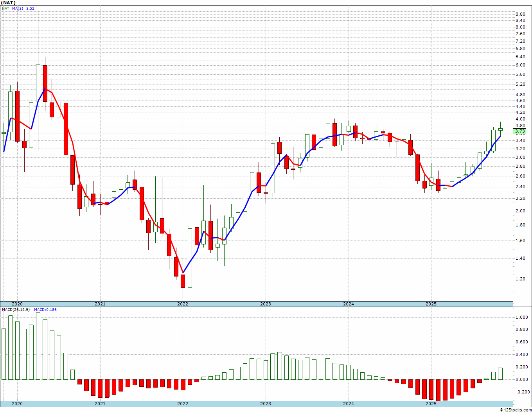Click 2024 on the price chart time axis
The height and width of the screenshot is (413, 532).
[348, 304]
